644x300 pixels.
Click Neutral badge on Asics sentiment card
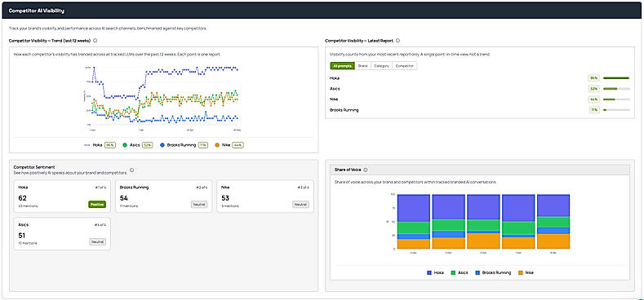[98, 242]
